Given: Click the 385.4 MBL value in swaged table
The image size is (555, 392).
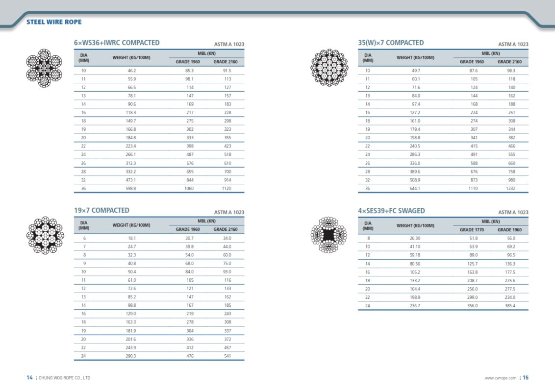Looking at the screenshot, I should pos(510,306).
